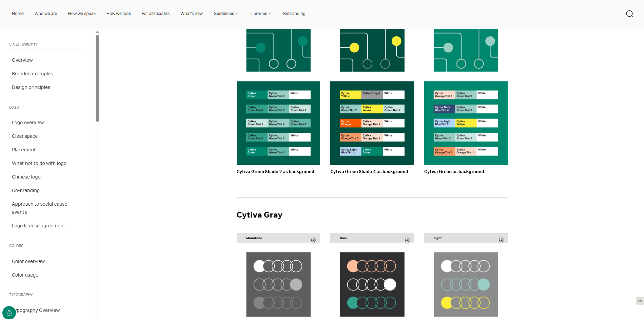This screenshot has width=644, height=319.
Task: Download the Monotone gray palette
Action: 313,240
